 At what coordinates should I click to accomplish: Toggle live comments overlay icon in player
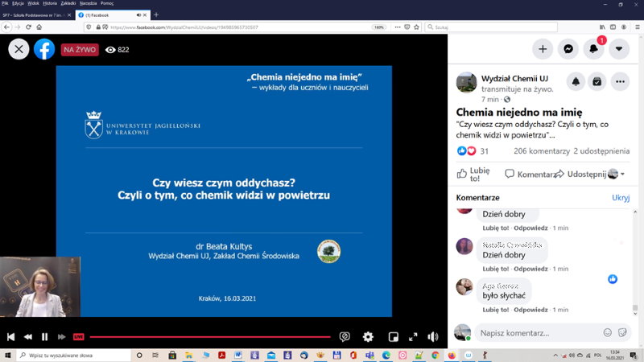click(x=345, y=337)
